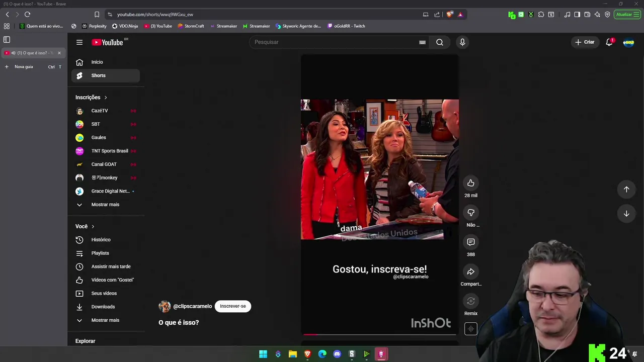Click the Short video player
The width and height of the screenshot is (644, 362).
tap(380, 195)
